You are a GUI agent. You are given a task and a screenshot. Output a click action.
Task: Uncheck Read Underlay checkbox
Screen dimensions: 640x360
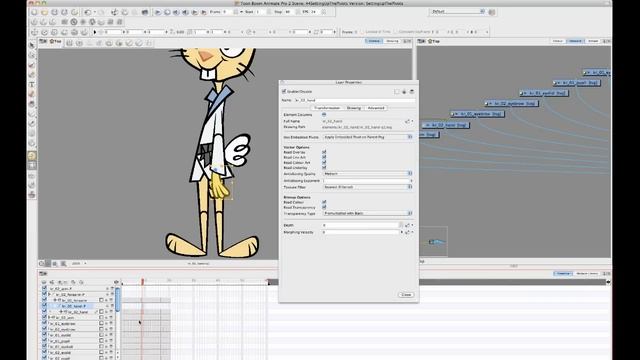pos(324,167)
